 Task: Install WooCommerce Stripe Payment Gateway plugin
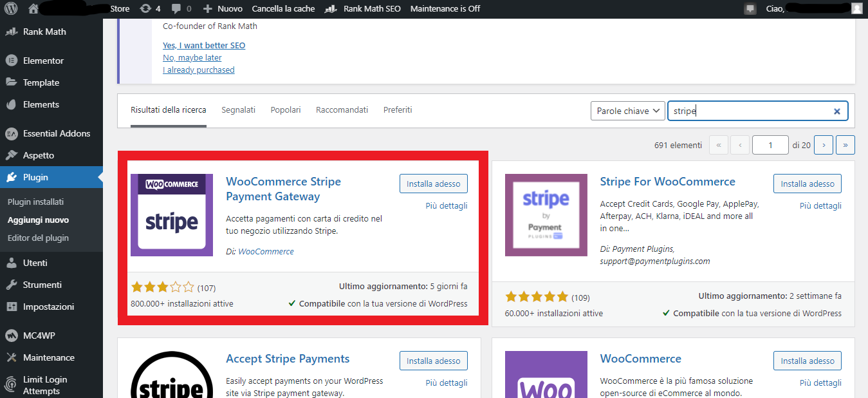click(x=433, y=184)
